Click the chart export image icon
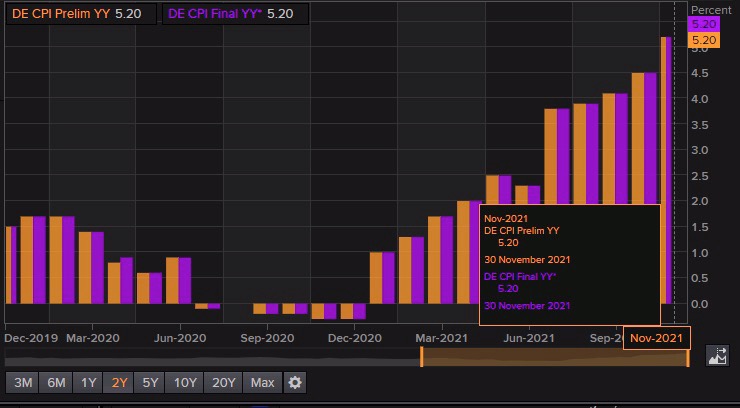 [x=717, y=354]
